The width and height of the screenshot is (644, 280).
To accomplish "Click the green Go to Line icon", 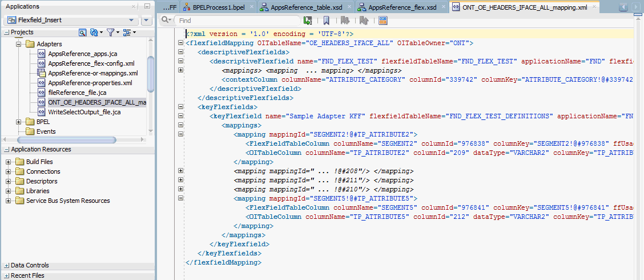I will click(x=308, y=20).
